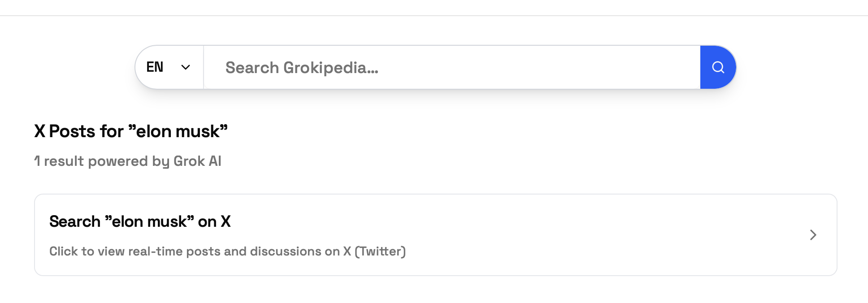Open the EN language dropdown
Viewport: 868px width, 303px height.
coord(169,67)
